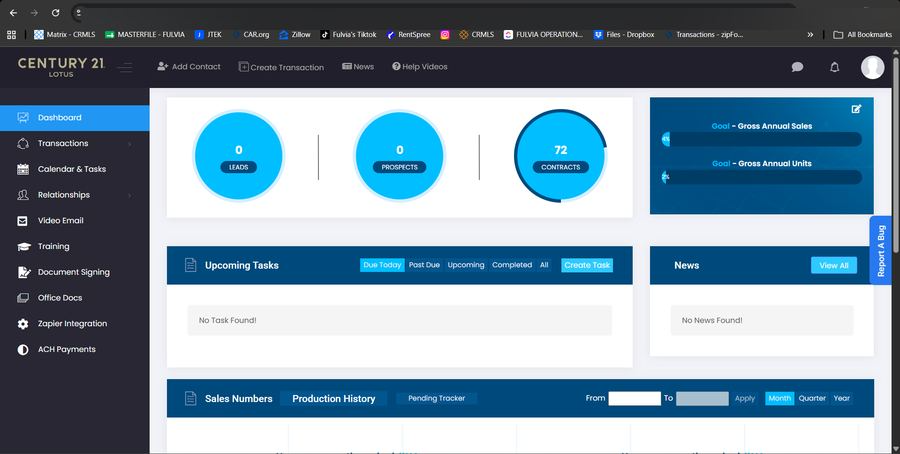Select the Past Due task filter

pyautogui.click(x=424, y=265)
